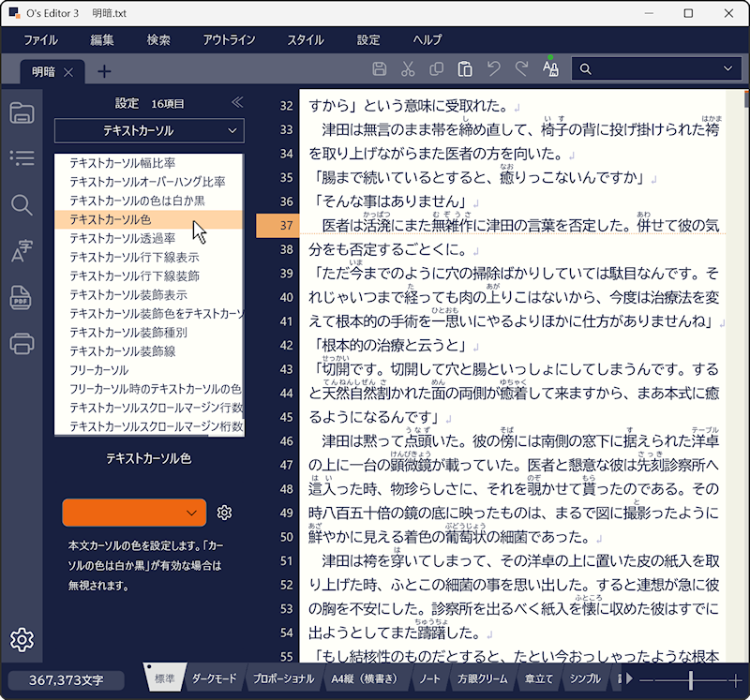This screenshot has width=750, height=700.
Task: Open the outline list sidebar icon
Action: click(22, 159)
